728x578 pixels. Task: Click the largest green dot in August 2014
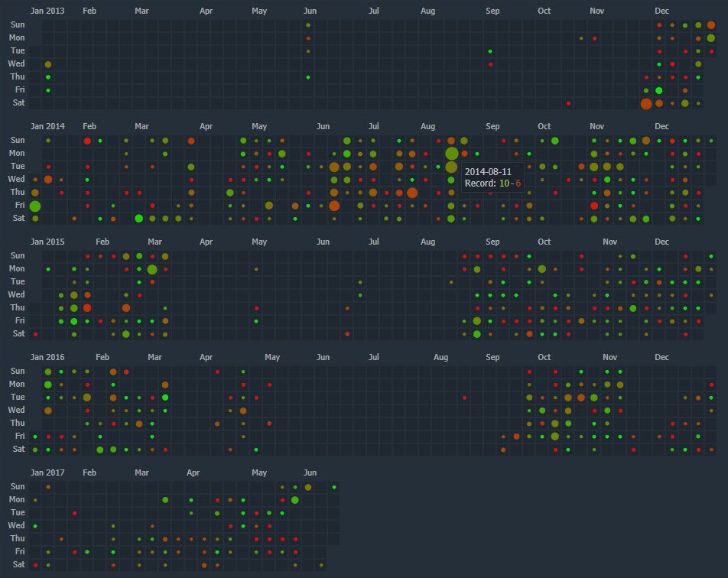click(x=451, y=154)
